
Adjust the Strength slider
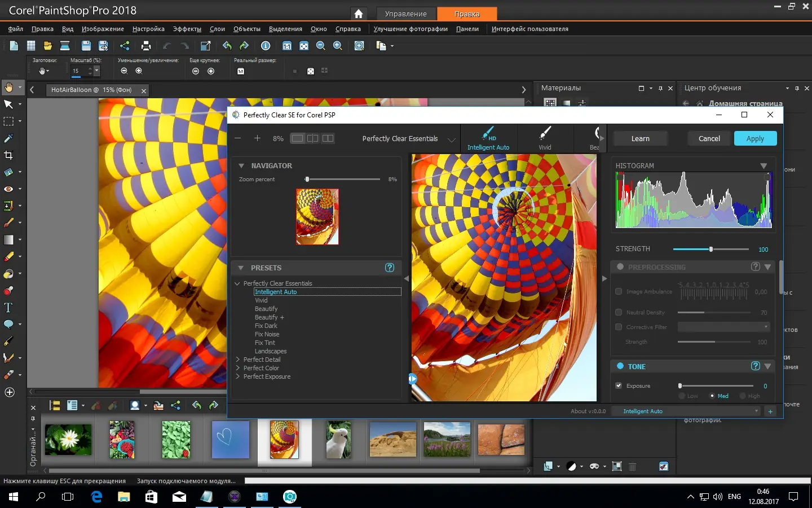point(711,249)
